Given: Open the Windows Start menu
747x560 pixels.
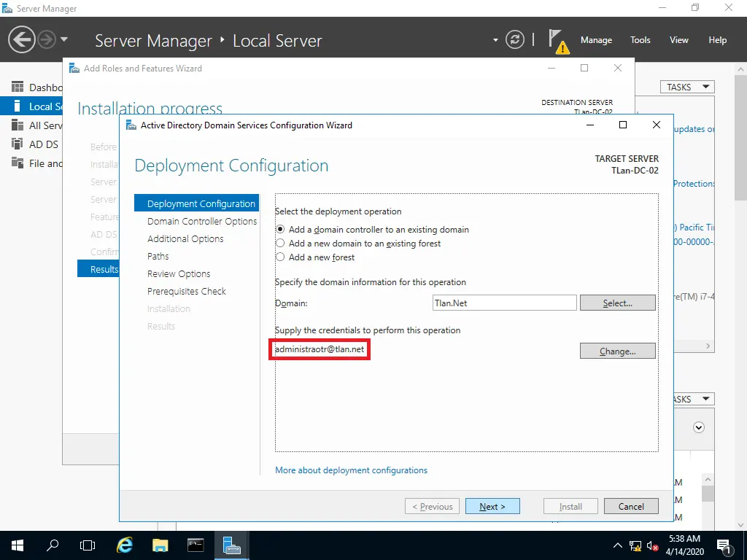Looking at the screenshot, I should click(18, 545).
